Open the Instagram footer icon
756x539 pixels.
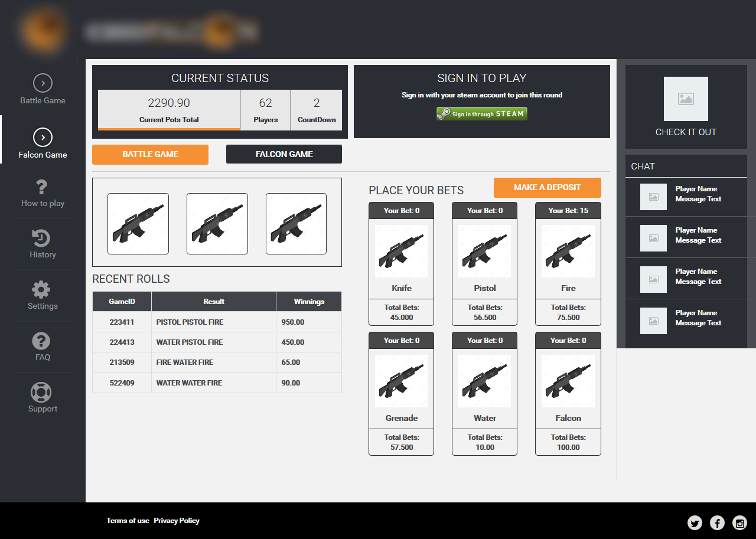tap(739, 522)
